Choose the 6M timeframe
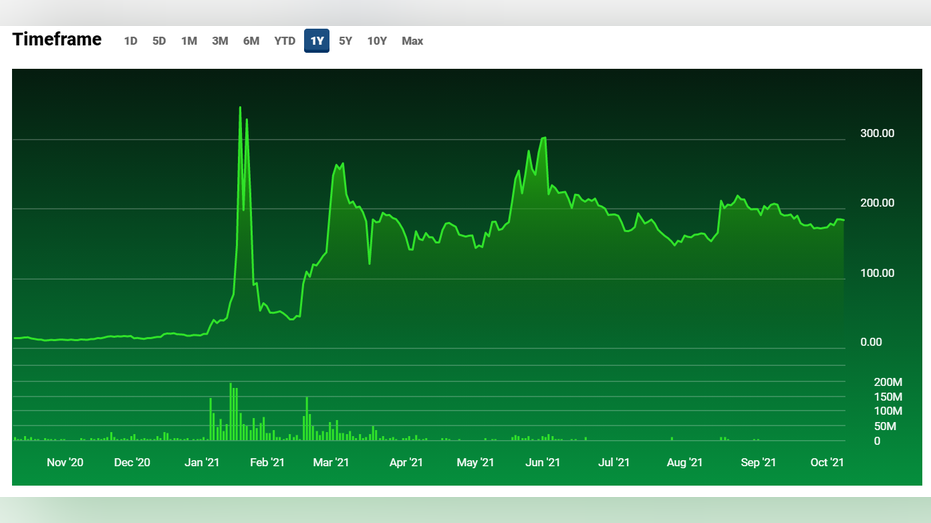This screenshot has width=931, height=523. tap(251, 41)
